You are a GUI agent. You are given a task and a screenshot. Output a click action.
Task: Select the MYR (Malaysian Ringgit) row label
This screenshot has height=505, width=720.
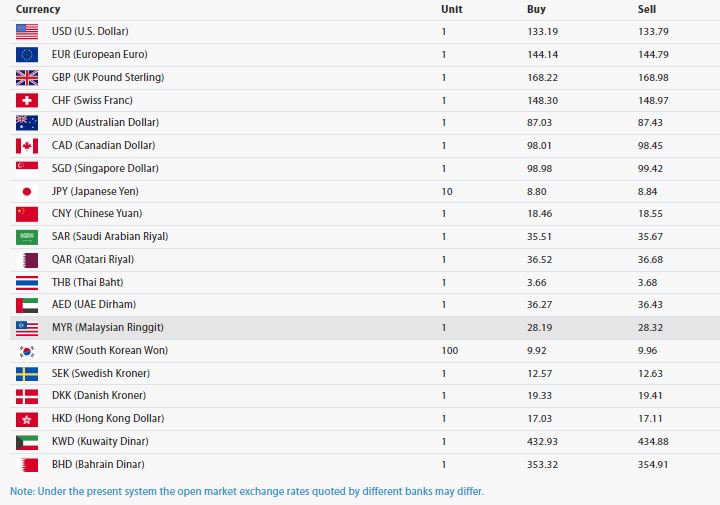click(107, 328)
